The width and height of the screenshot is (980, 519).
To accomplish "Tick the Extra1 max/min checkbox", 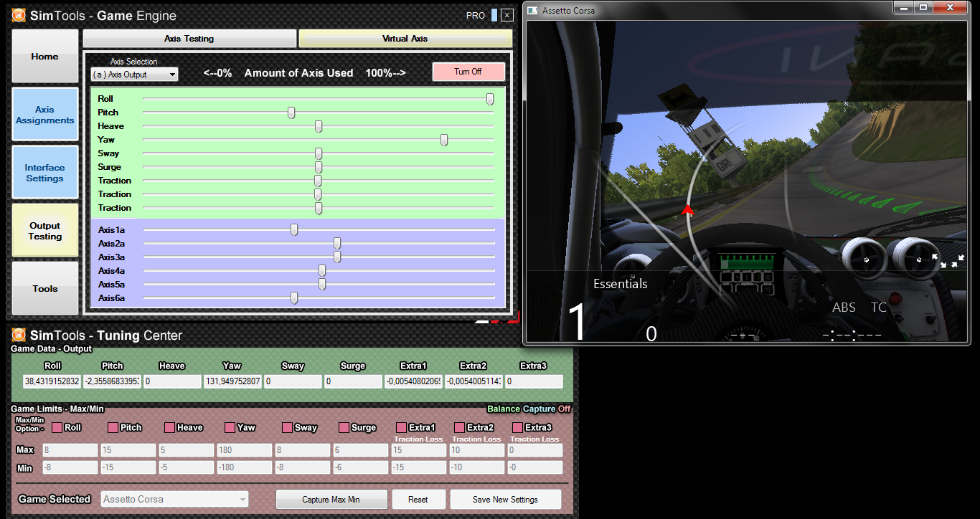I will pyautogui.click(x=401, y=427).
